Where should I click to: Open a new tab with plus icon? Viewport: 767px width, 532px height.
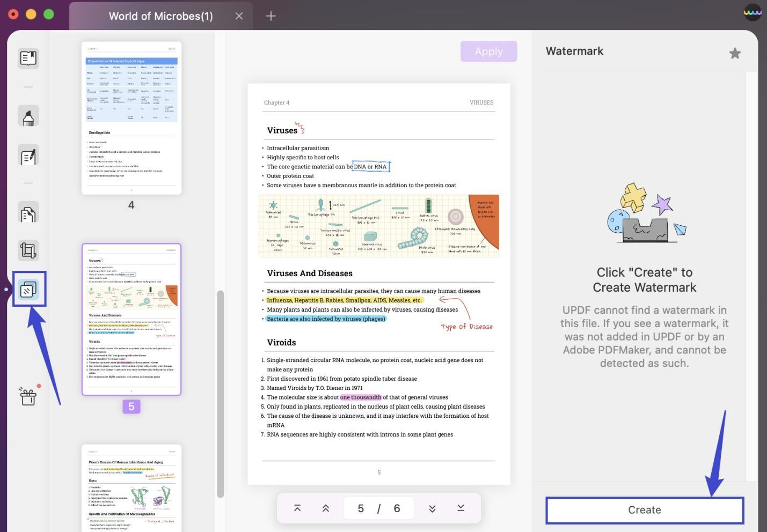[271, 16]
